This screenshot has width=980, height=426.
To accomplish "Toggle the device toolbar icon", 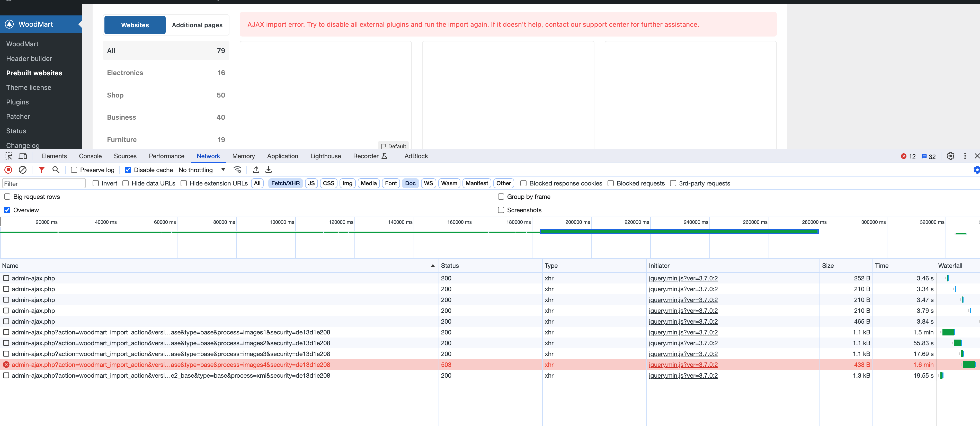I will 23,156.
